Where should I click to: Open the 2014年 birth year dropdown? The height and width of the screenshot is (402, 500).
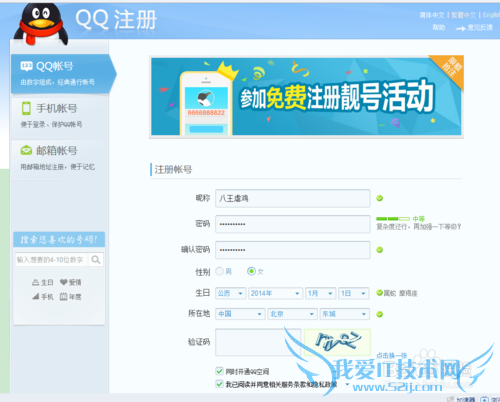[x=275, y=293]
